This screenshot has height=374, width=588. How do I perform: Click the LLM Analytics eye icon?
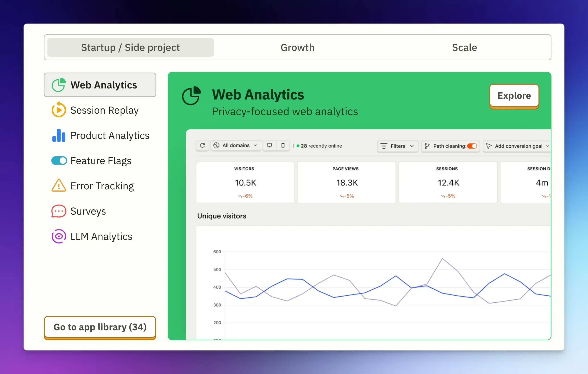pos(59,236)
